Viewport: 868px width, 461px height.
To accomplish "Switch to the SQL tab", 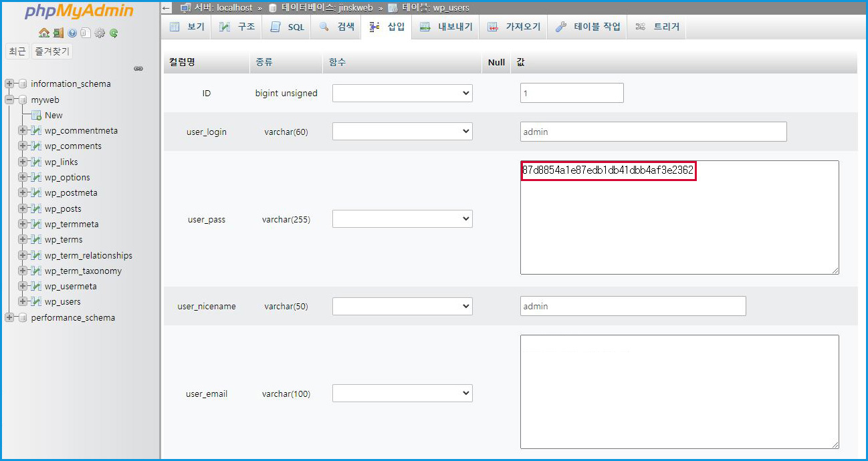I will pyautogui.click(x=288, y=27).
